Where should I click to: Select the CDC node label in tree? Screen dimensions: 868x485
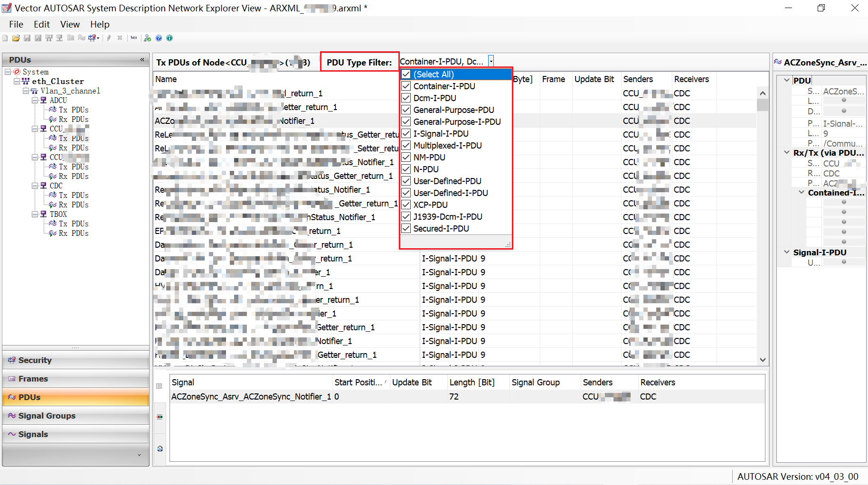click(x=56, y=186)
